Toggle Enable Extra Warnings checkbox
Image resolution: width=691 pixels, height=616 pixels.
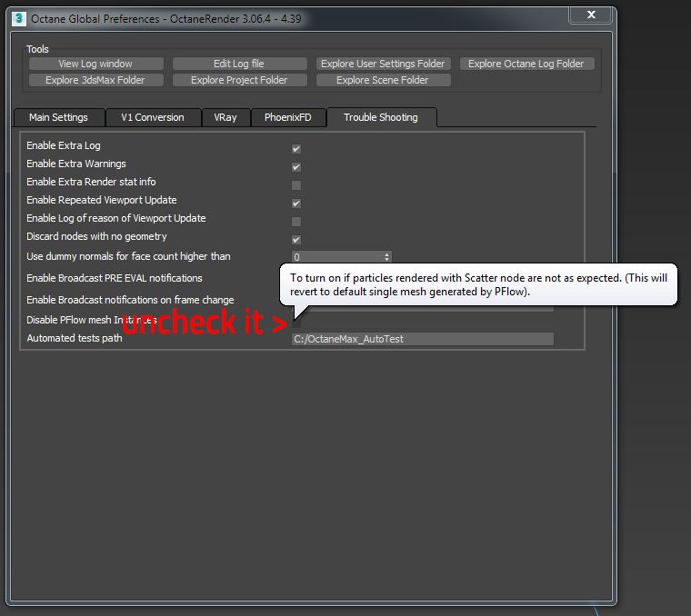296,167
